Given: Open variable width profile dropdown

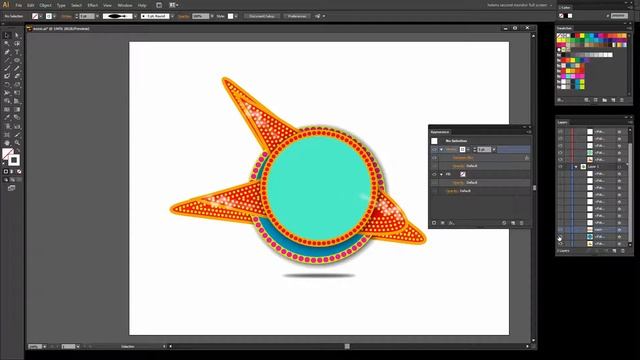Looking at the screenshot, I should point(136,16).
